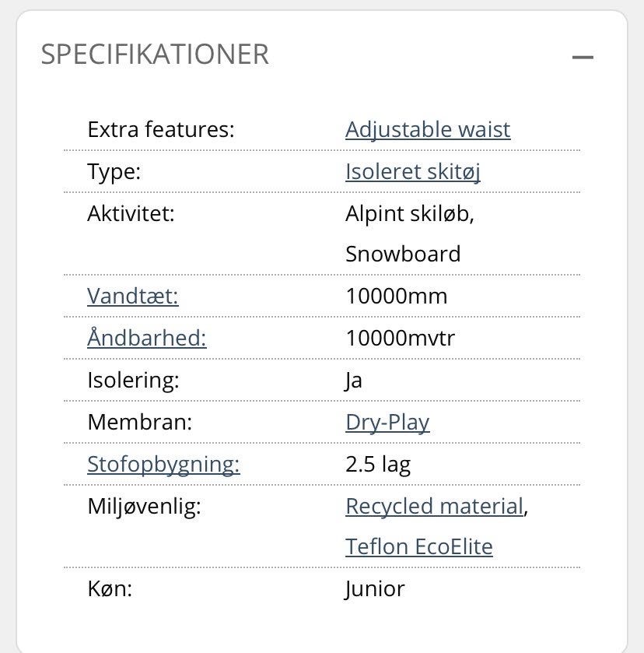Click the Miljøvenlig label
Screen dimensions: 644x653
[x=144, y=506]
